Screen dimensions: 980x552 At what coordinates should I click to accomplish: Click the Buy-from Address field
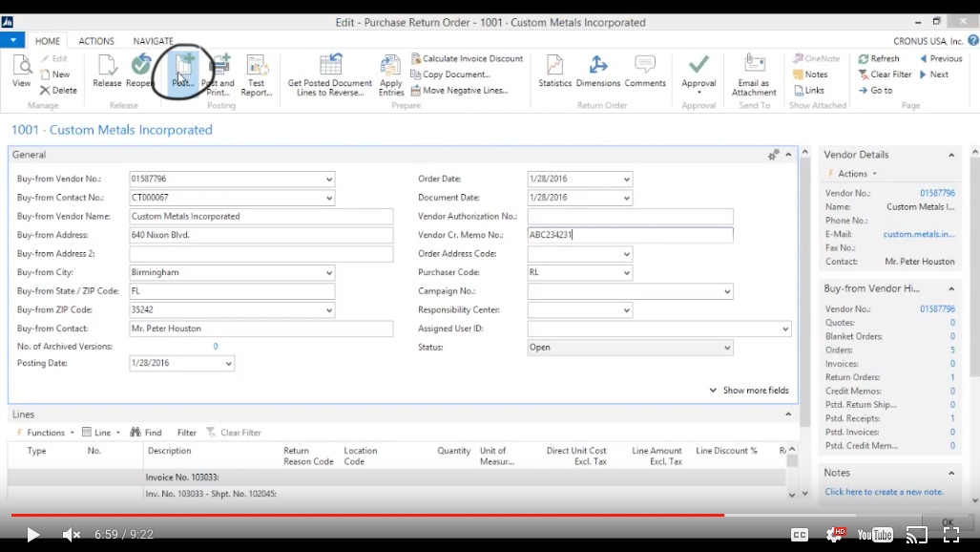tap(261, 235)
